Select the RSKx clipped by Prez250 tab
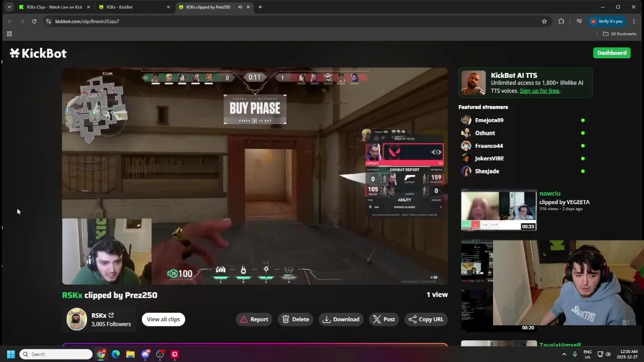This screenshot has width=644, height=362. (208, 7)
